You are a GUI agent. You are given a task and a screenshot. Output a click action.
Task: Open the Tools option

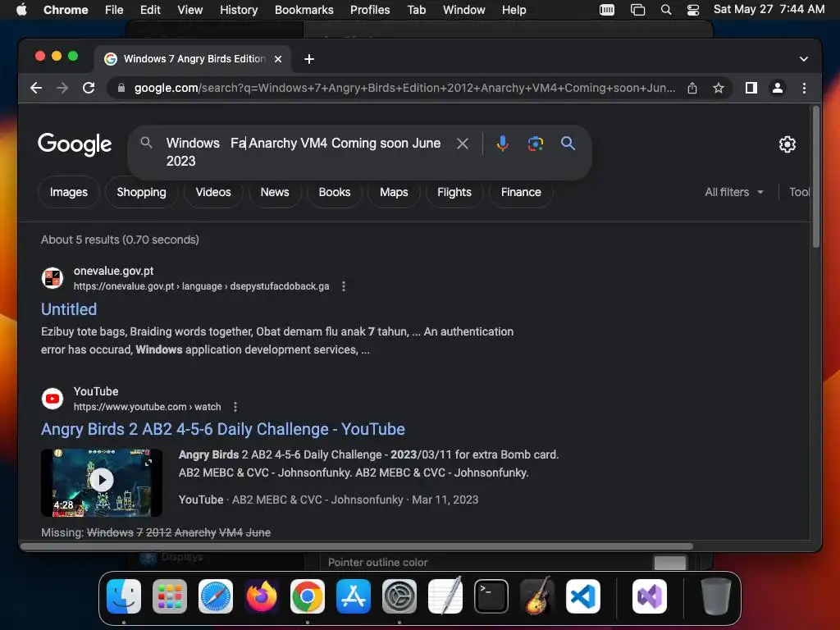[x=799, y=192]
